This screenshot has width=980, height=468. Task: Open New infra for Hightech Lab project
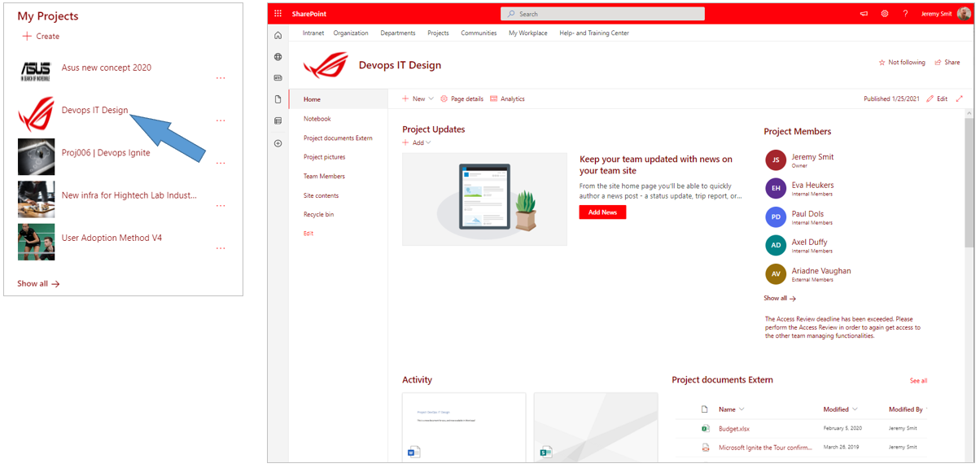129,195
